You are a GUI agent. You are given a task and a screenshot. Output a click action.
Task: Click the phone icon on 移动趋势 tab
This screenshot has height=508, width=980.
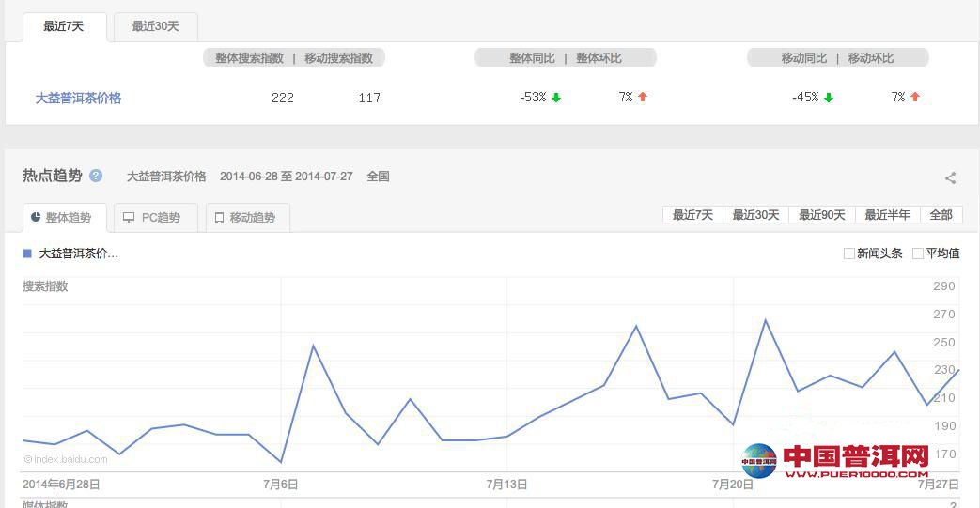pyautogui.click(x=219, y=218)
